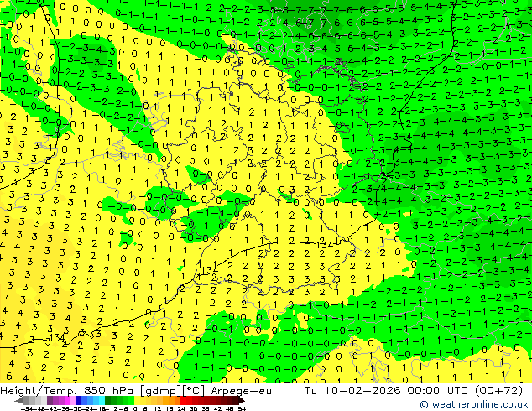532x411 pixels.
Task: Click the '-54' minimum legend value
Action: pos(27,408)
